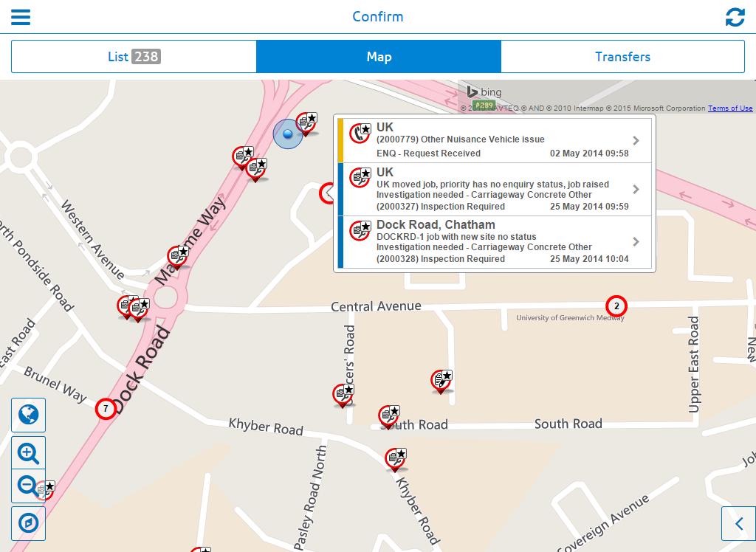Select job pin next to current location marker
756x552 pixels.
[x=306, y=123]
